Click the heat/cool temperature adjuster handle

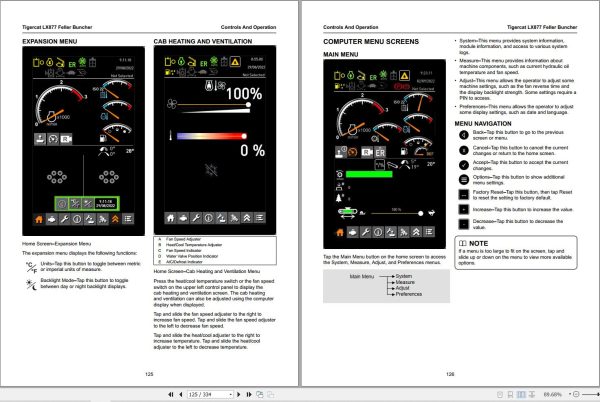[244, 136]
